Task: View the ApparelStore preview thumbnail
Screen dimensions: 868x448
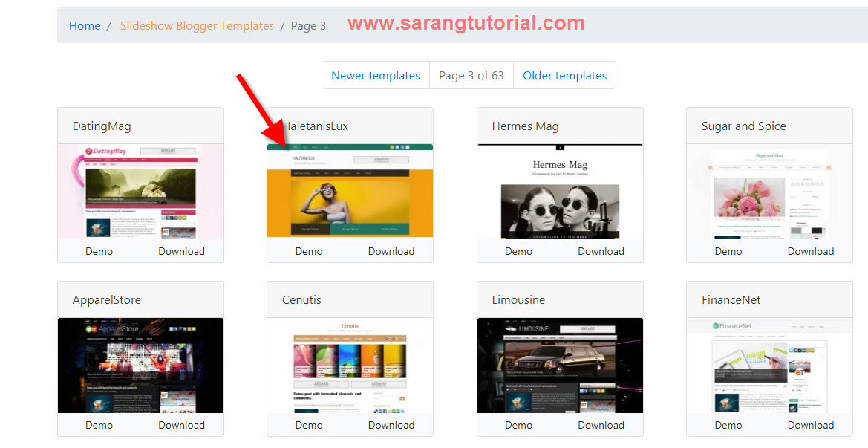Action: (140, 366)
